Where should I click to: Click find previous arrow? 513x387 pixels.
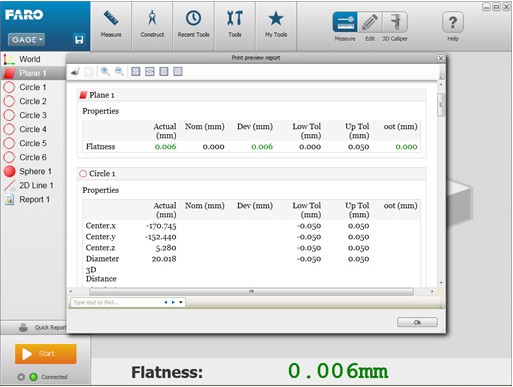pos(166,302)
